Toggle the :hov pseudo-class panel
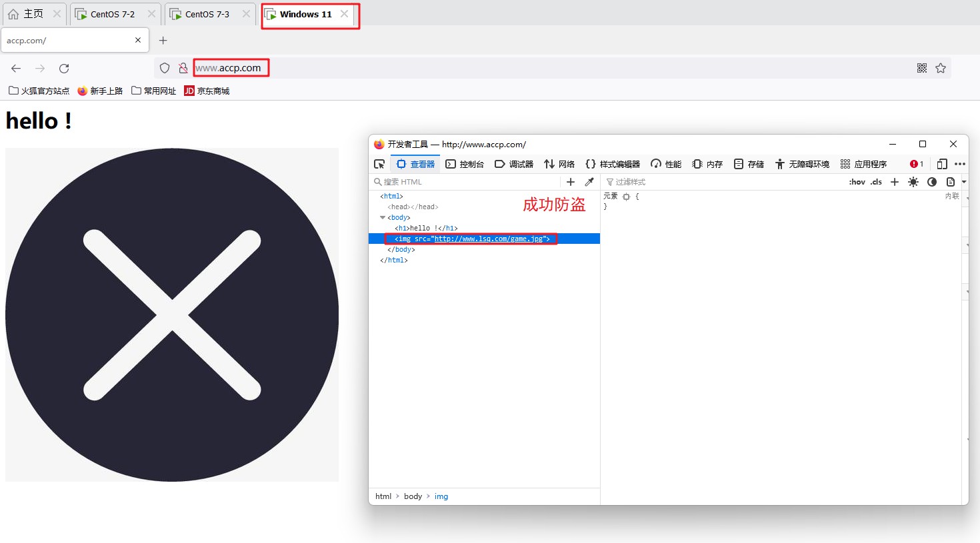Screen dimensions: 980x543 (x=857, y=182)
